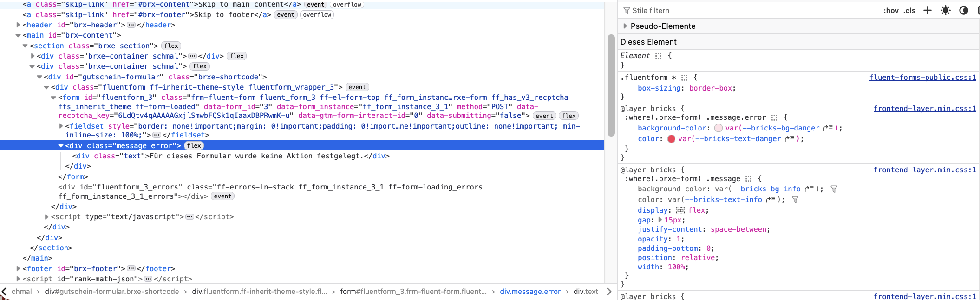
Task: Expand the Pseudo-Elemente section
Action: (625, 26)
